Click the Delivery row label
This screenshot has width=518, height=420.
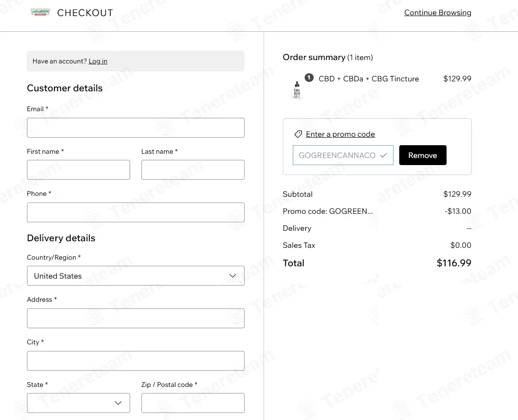click(297, 228)
